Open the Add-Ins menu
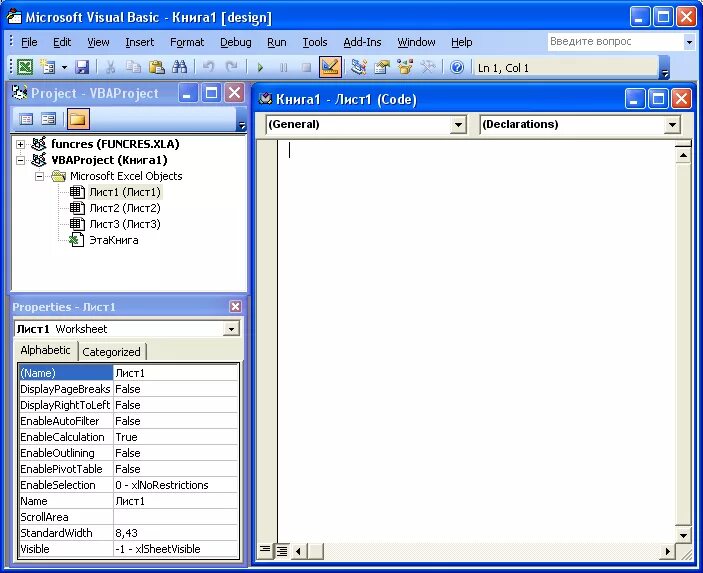Image resolution: width=703 pixels, height=573 pixels. tap(362, 42)
